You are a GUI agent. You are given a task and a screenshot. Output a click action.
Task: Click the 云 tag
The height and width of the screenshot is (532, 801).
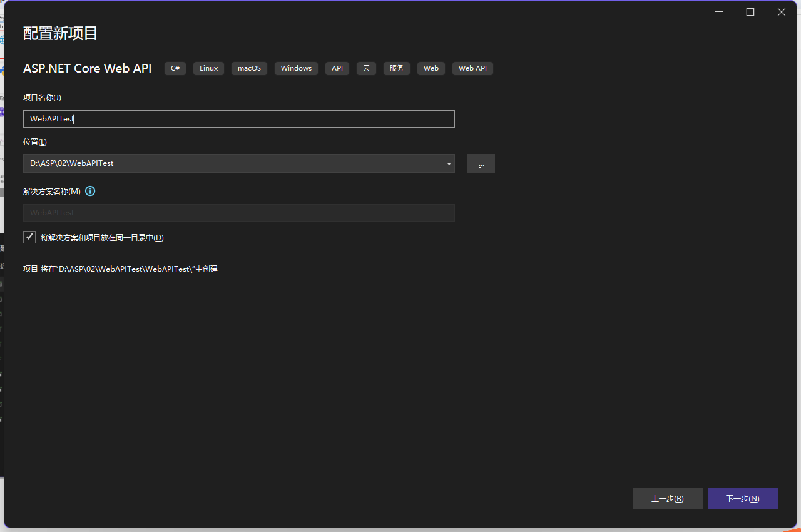[x=366, y=68]
